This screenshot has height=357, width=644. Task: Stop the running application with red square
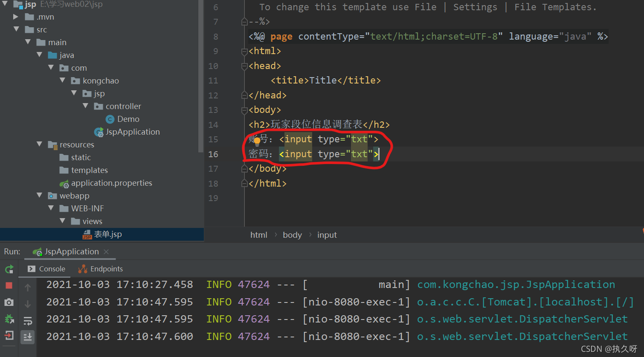(9, 285)
